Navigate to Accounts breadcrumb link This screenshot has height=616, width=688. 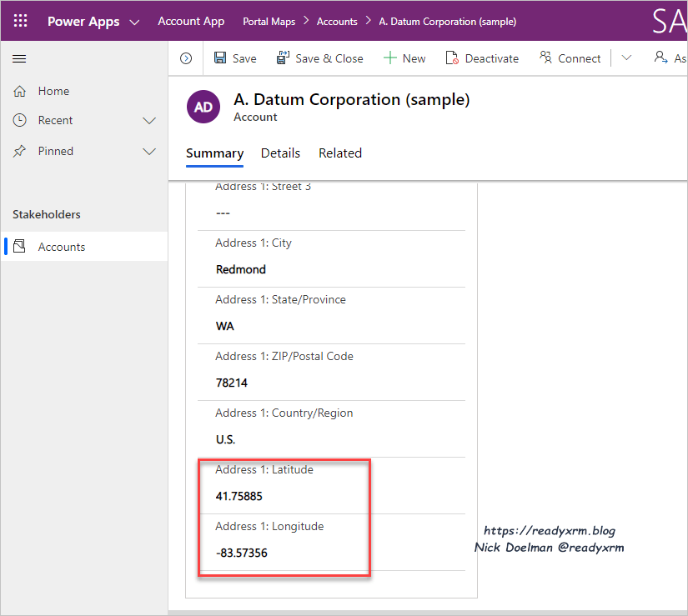[x=337, y=22]
